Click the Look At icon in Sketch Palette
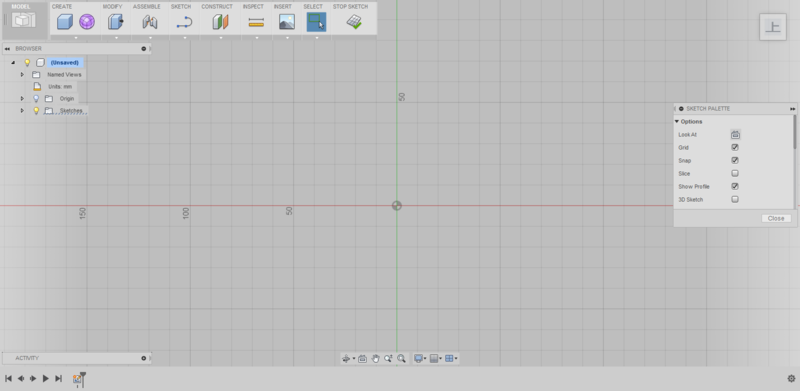 [x=735, y=135]
